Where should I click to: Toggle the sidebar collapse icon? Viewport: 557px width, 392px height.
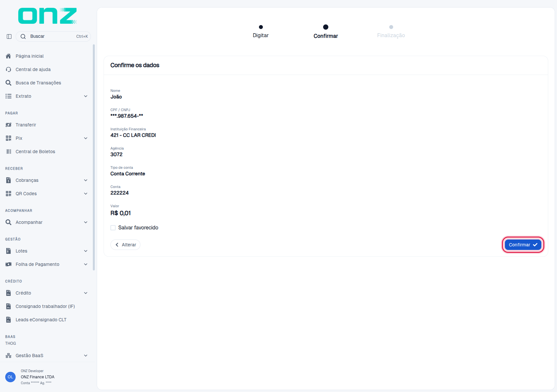pos(9,36)
